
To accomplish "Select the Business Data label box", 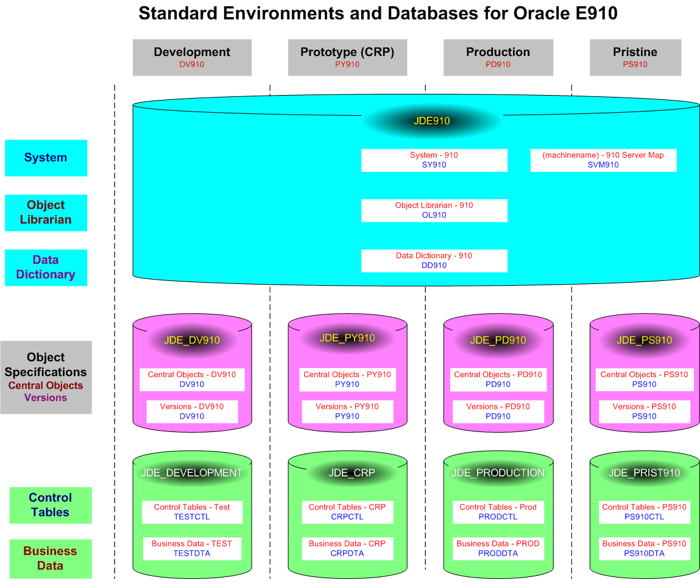I will [x=51, y=559].
